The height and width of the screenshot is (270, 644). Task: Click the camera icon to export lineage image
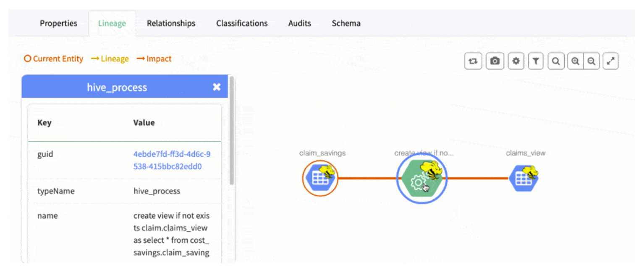[495, 61]
